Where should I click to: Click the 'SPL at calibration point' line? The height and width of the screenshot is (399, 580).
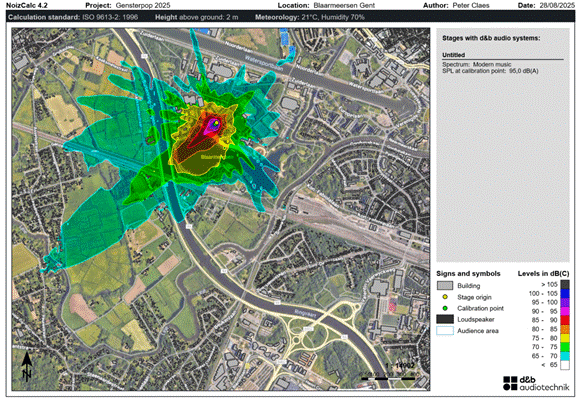[x=490, y=71]
